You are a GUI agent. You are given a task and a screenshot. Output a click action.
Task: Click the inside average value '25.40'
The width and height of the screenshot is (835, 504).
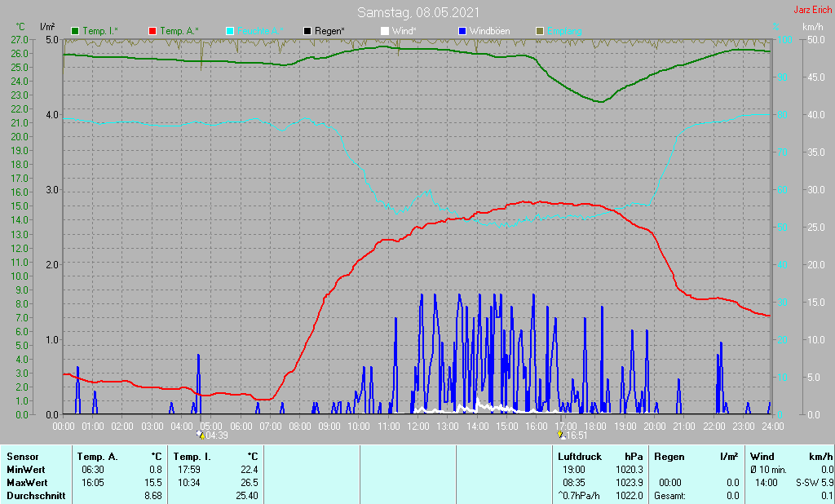246,496
